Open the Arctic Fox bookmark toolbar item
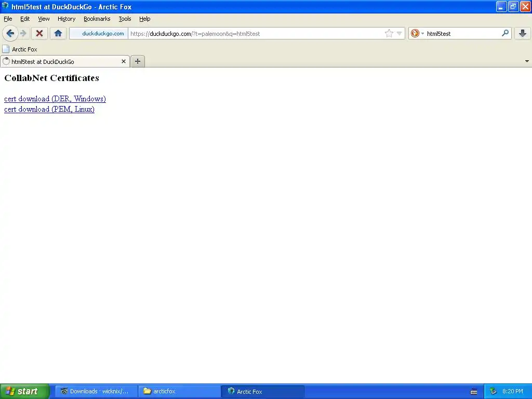Screen dimensions: 532x399 tap(20, 49)
